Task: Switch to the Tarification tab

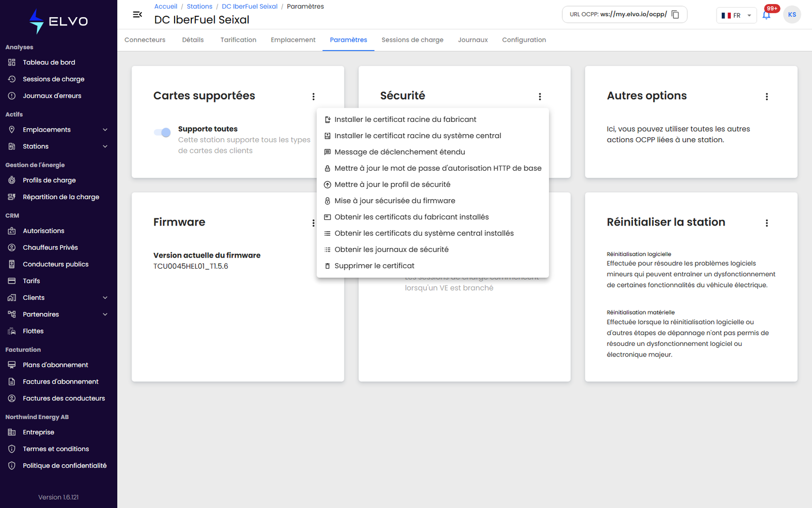Action: click(239, 40)
